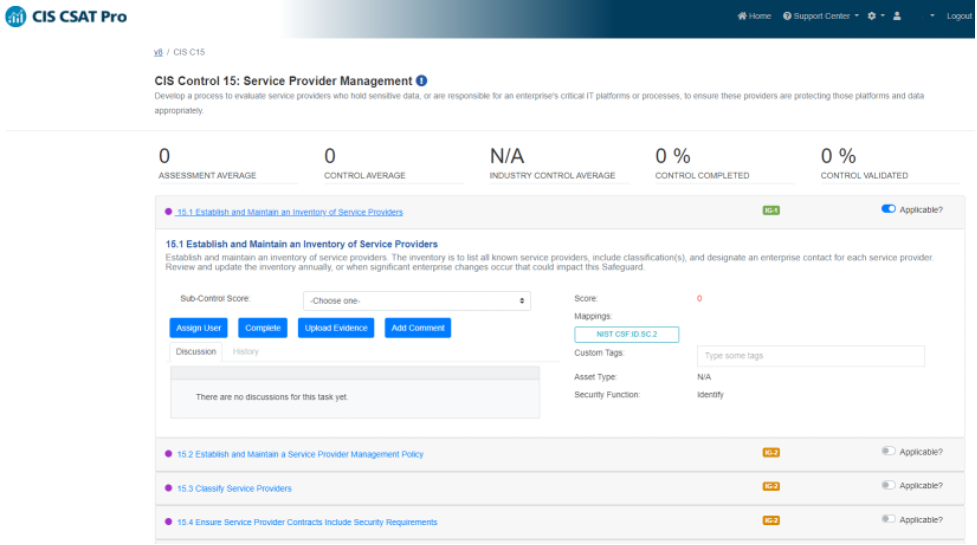
Task: Select the Discussion tab
Action: (x=196, y=352)
